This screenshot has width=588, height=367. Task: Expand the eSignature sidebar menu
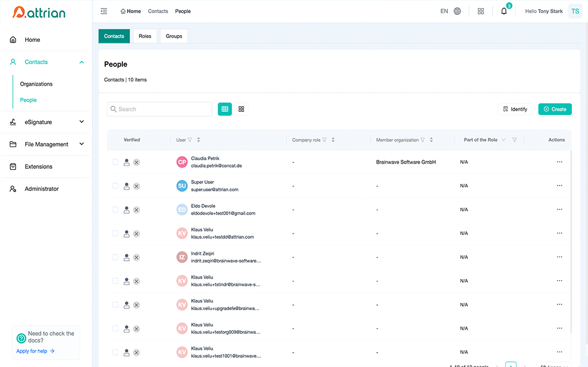click(82, 122)
